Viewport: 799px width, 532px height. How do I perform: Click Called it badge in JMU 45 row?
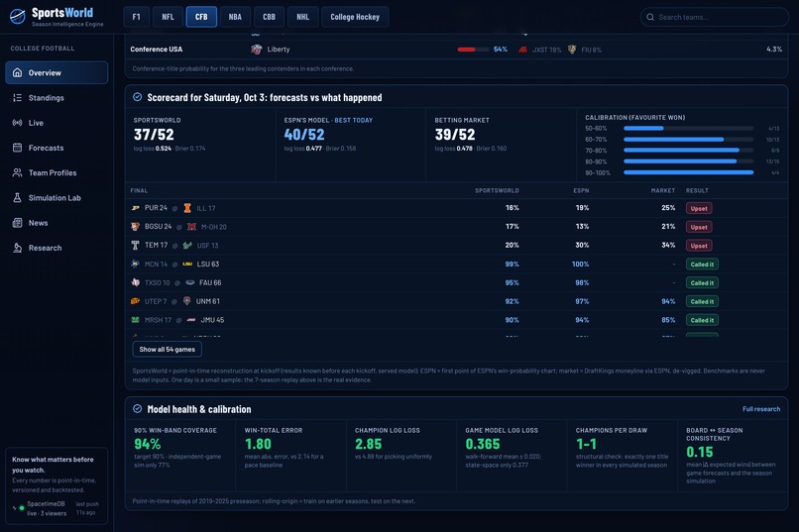coord(702,320)
